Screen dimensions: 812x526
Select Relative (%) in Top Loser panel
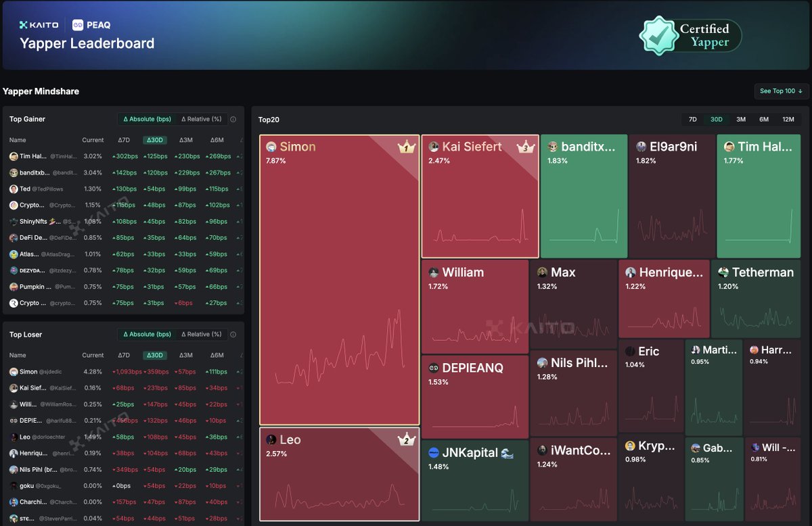click(201, 334)
